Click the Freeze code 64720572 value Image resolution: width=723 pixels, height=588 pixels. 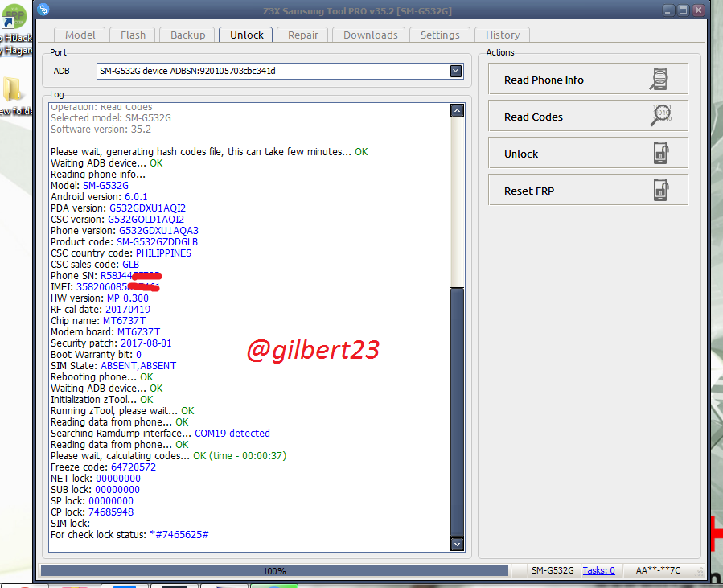pyautogui.click(x=134, y=467)
